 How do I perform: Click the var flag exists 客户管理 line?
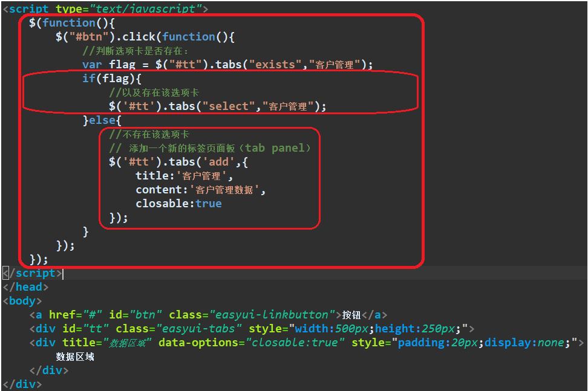tap(227, 65)
